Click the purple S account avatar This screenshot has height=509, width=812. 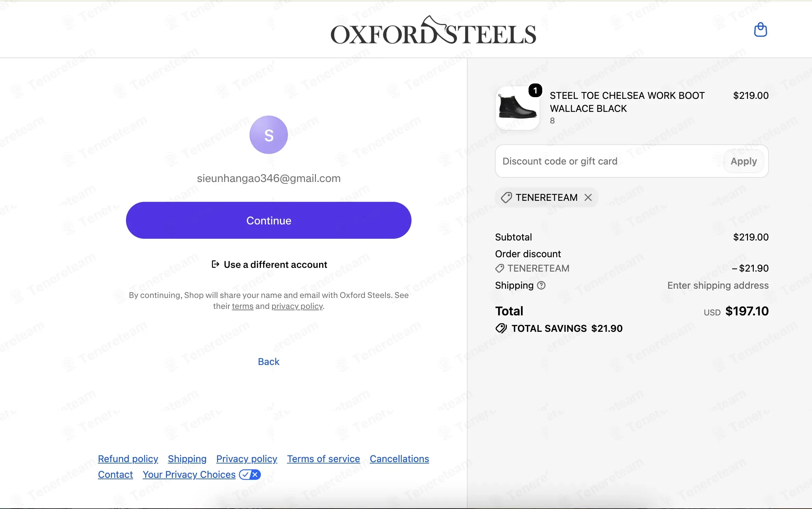[269, 135]
